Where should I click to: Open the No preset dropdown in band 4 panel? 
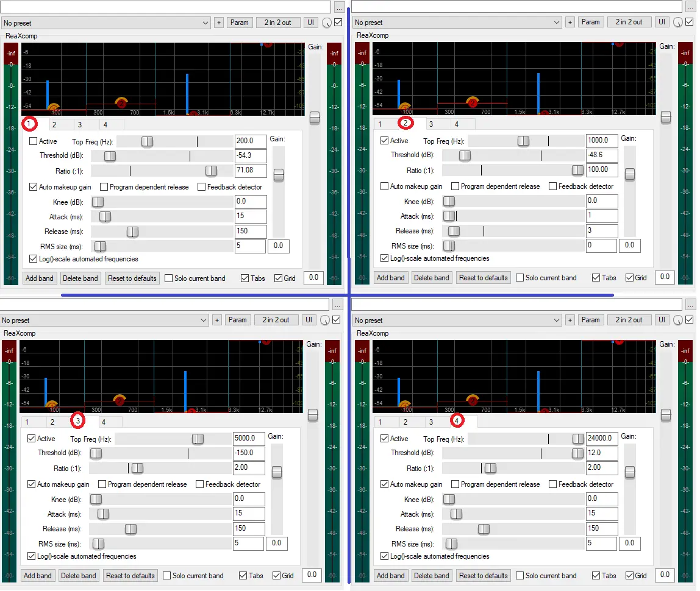coord(457,320)
